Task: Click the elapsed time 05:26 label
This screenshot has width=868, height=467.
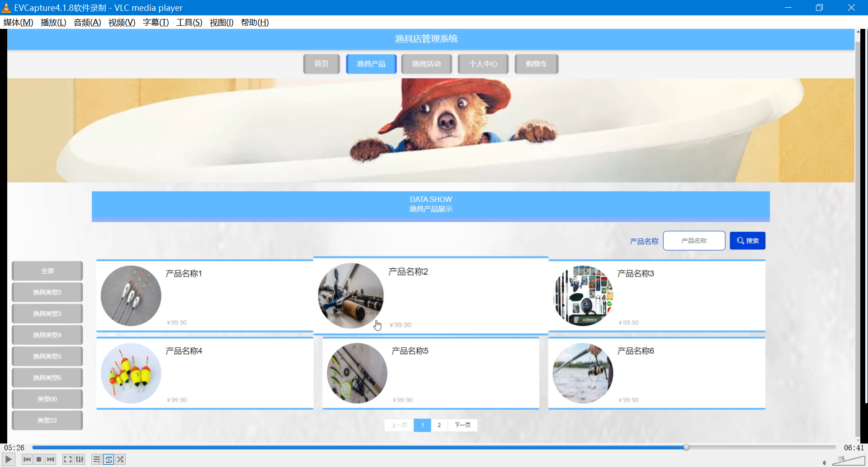Action: [x=14, y=448]
